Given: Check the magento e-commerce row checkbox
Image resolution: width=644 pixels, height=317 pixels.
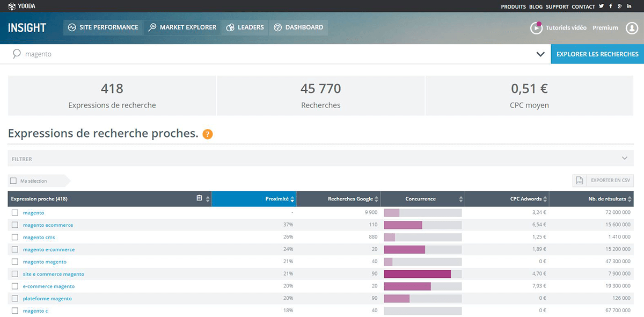Looking at the screenshot, I should pyautogui.click(x=15, y=249).
